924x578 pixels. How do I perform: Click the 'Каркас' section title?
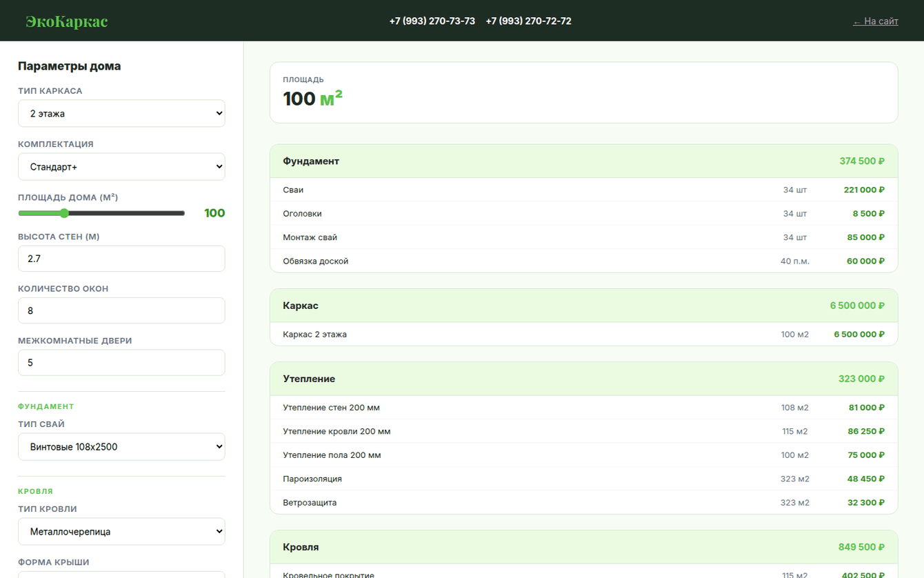pos(301,306)
